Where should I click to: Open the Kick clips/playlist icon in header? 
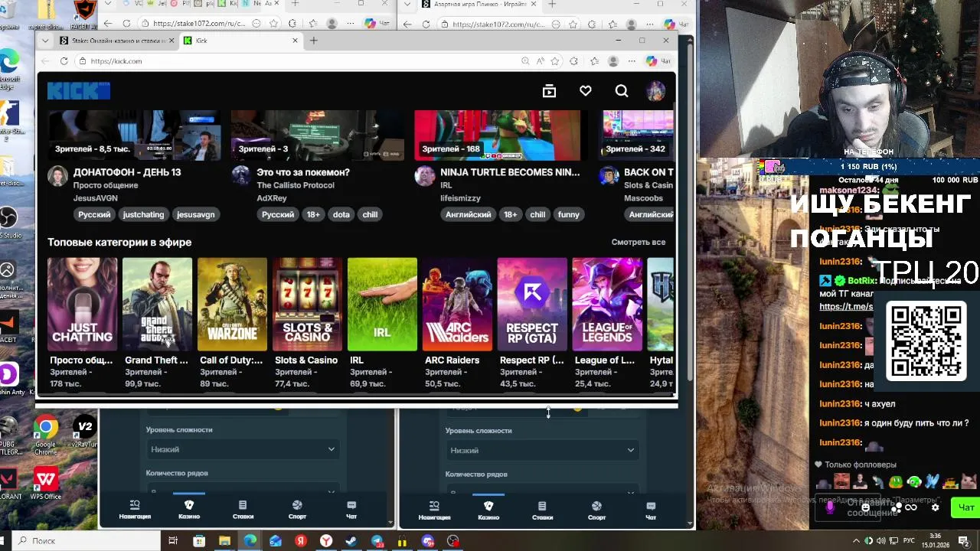[x=549, y=91]
